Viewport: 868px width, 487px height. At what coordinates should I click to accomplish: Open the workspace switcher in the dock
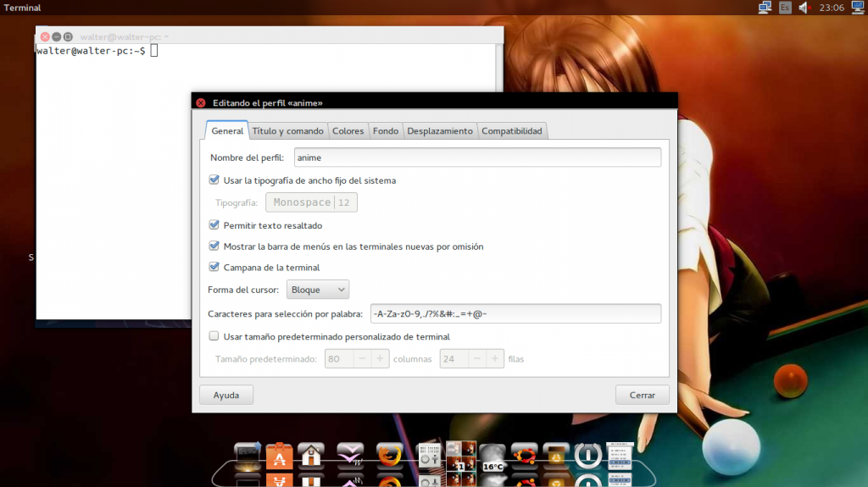click(461, 456)
